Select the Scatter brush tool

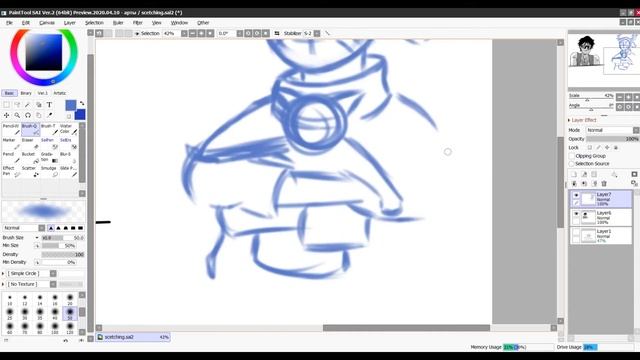click(31, 171)
